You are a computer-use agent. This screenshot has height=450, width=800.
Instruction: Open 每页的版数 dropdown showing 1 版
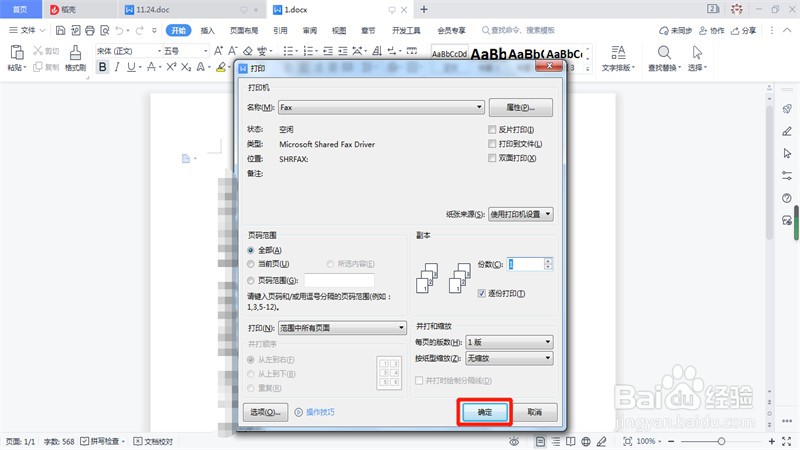pyautogui.click(x=509, y=342)
